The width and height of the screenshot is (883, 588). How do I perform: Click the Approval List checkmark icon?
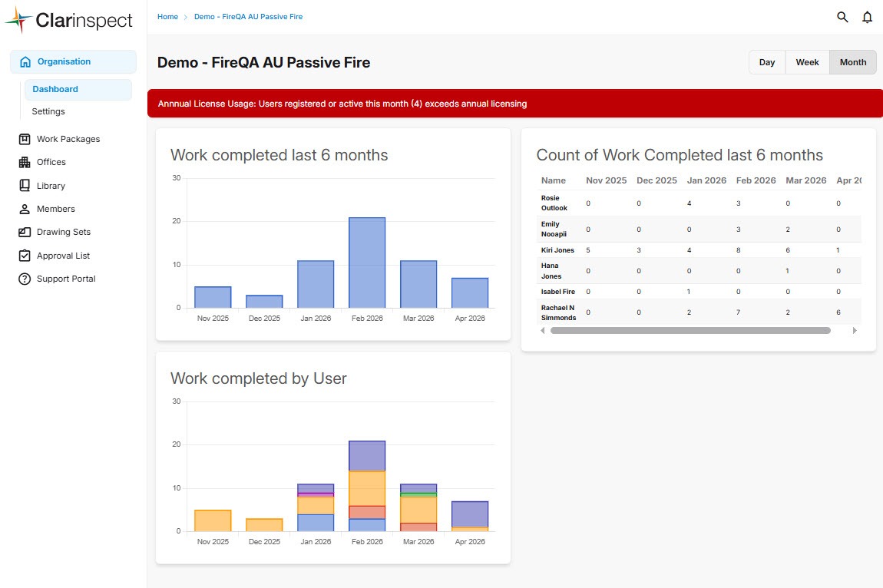(24, 256)
